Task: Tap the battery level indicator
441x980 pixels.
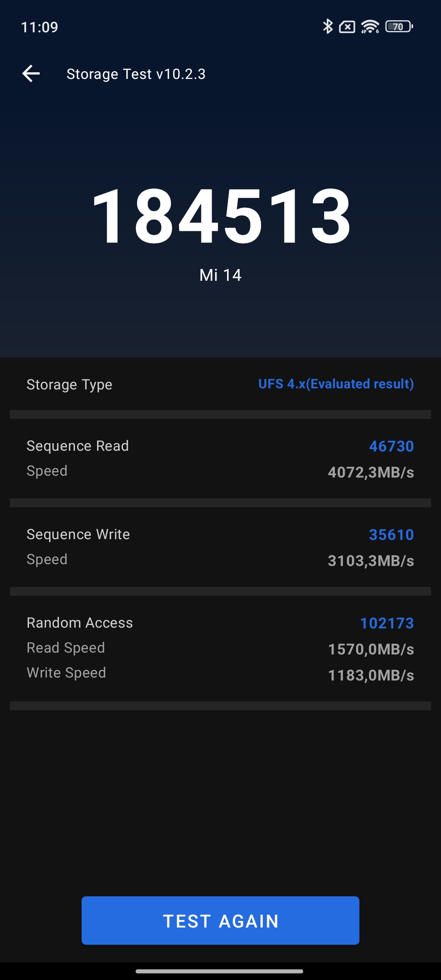Action: pos(399,27)
